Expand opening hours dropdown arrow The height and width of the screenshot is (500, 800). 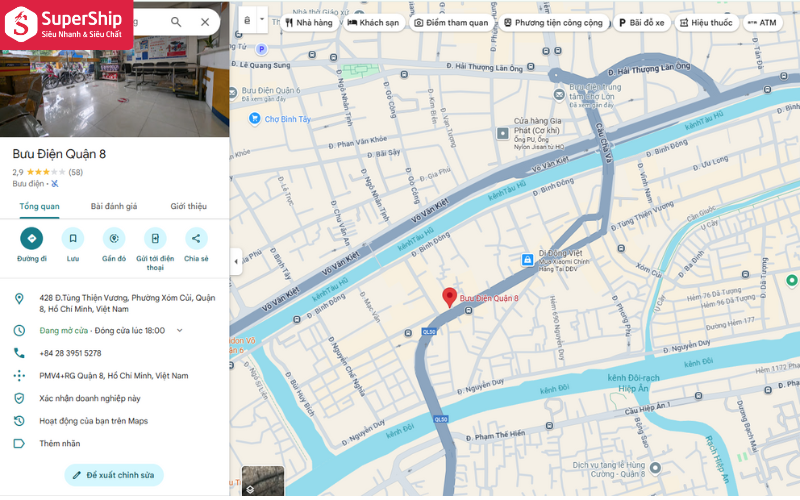coord(180,331)
